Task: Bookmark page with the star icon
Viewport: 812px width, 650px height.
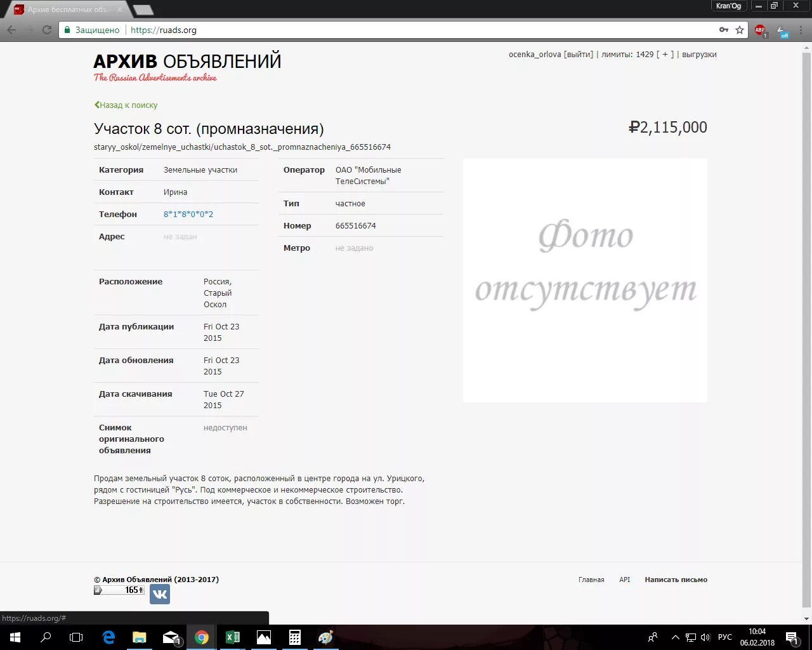Action: click(740, 30)
